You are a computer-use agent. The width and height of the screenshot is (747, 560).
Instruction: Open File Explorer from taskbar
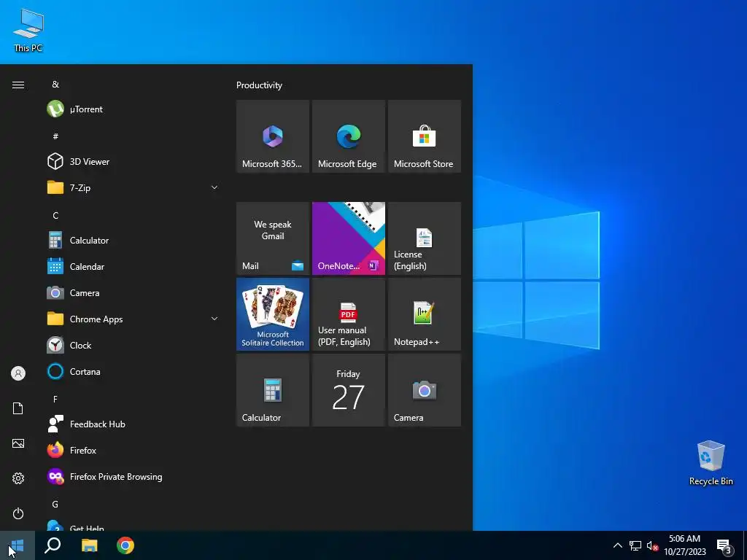89,545
